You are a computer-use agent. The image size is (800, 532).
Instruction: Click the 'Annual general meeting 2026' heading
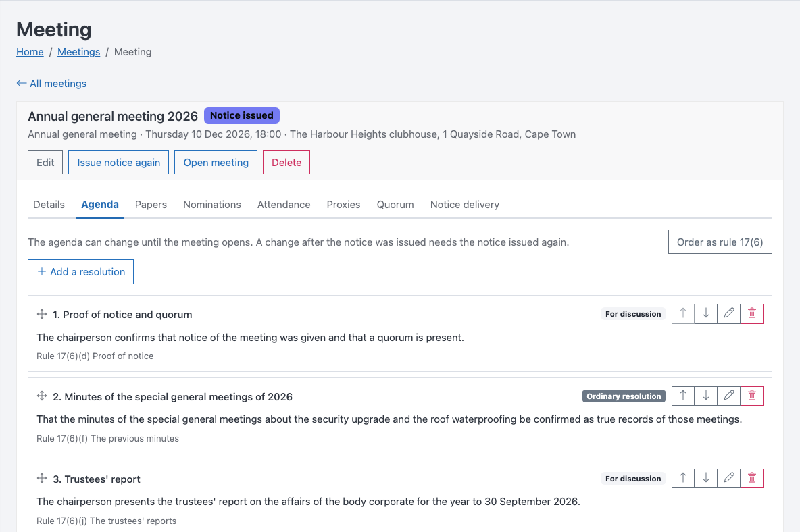pos(113,116)
